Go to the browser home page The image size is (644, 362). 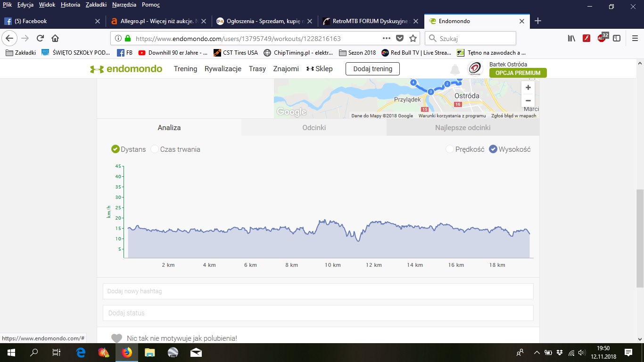55,39
